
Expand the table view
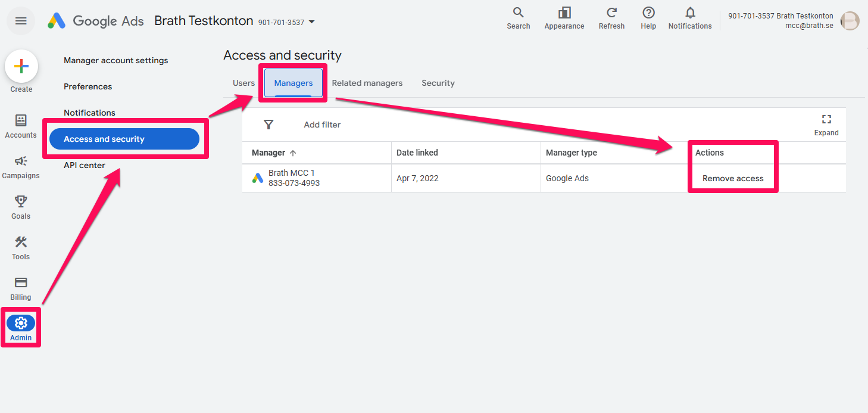[x=826, y=125]
